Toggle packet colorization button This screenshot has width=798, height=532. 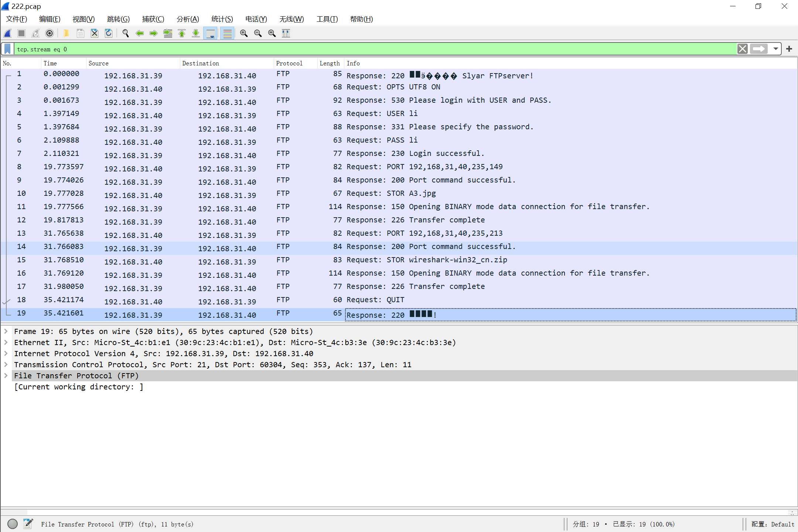click(228, 33)
